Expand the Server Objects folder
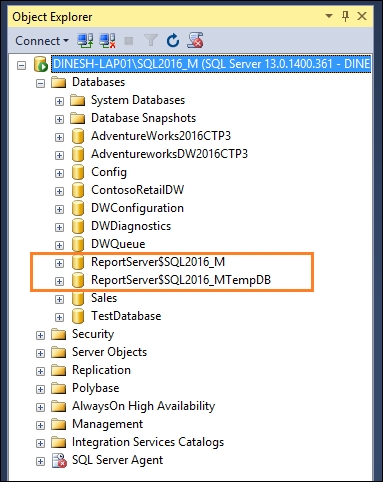Screen dimensions: 383x482 click(x=40, y=353)
